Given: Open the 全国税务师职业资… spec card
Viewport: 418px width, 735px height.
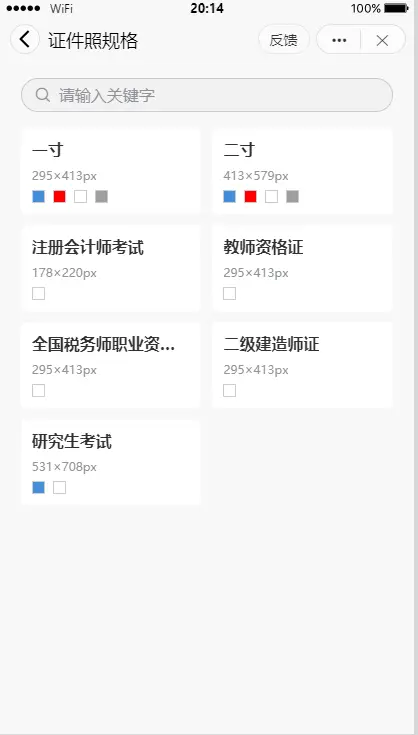Looking at the screenshot, I should (111, 365).
